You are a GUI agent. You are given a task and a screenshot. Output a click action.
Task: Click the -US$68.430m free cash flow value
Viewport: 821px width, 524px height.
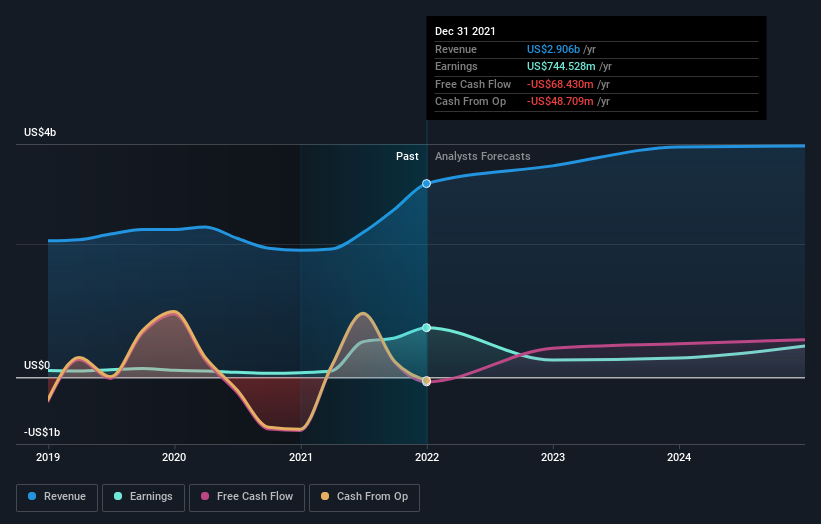[x=560, y=84]
